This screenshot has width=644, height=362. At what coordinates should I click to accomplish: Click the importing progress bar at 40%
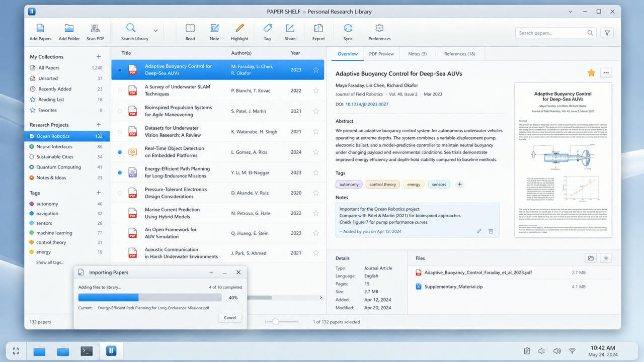point(150,298)
